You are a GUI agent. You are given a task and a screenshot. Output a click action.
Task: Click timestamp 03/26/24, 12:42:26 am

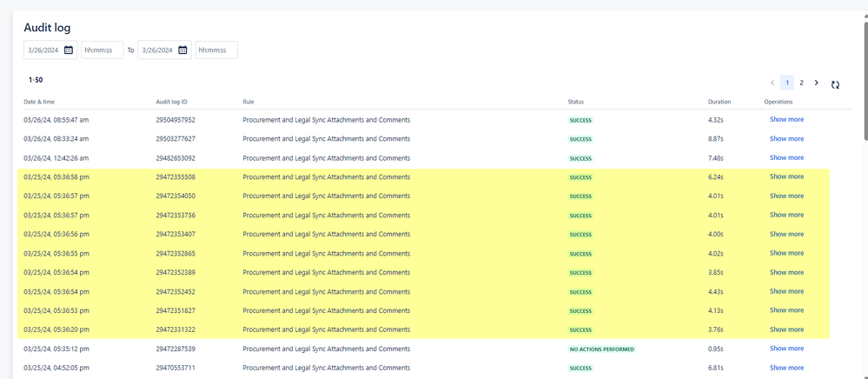click(x=56, y=158)
